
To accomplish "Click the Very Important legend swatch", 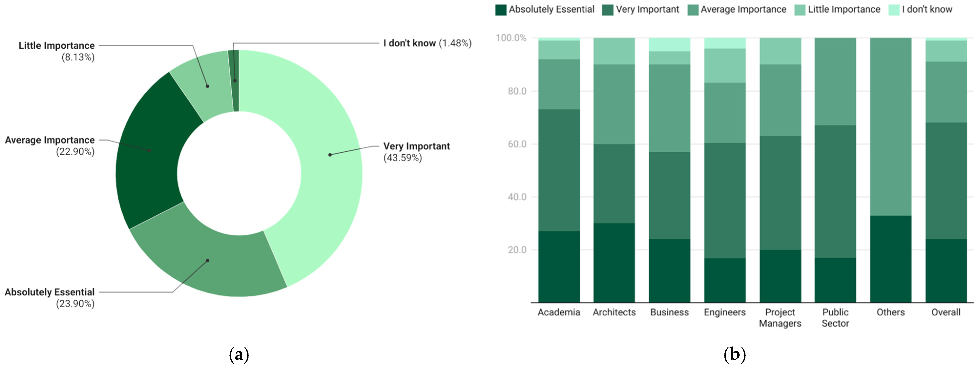I will coord(608,10).
